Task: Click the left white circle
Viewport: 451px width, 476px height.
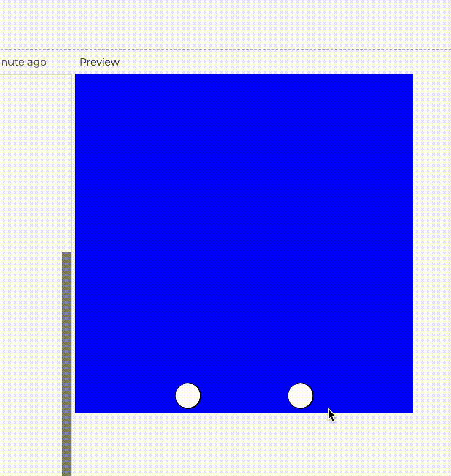Action: pos(187,395)
